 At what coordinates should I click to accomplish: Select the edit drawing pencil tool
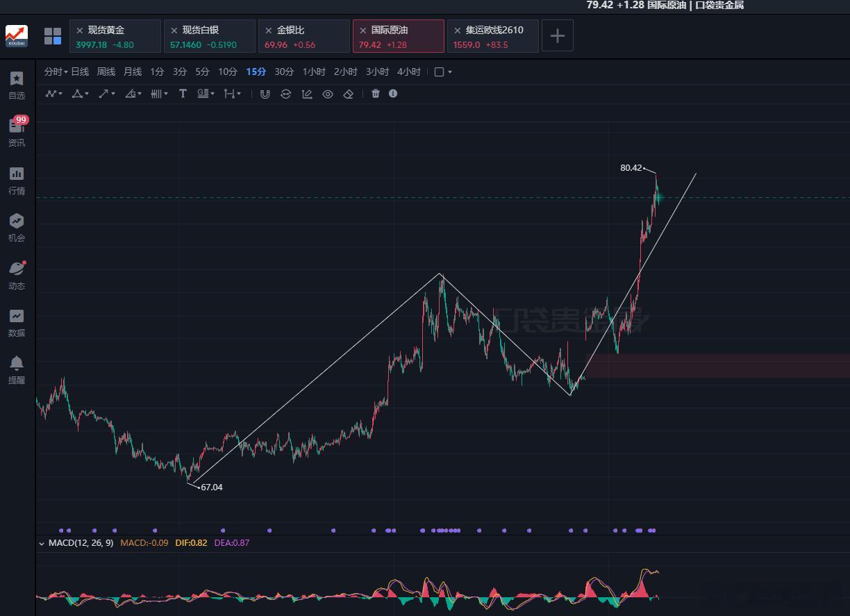(x=307, y=94)
